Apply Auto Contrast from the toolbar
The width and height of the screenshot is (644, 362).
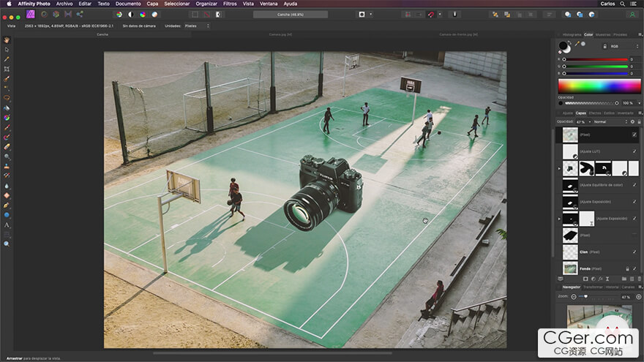tap(130, 15)
